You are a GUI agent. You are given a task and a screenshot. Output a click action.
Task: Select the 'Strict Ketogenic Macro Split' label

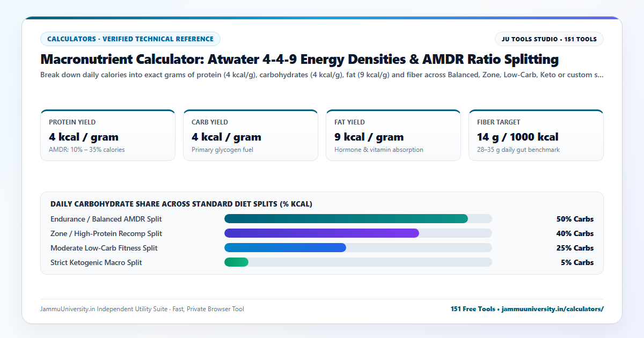[x=97, y=262]
